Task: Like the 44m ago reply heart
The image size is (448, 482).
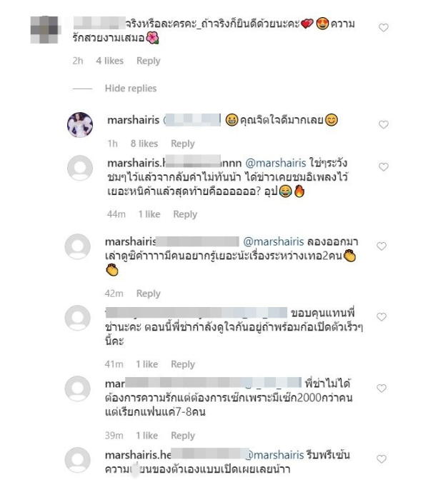Action: pos(384,167)
